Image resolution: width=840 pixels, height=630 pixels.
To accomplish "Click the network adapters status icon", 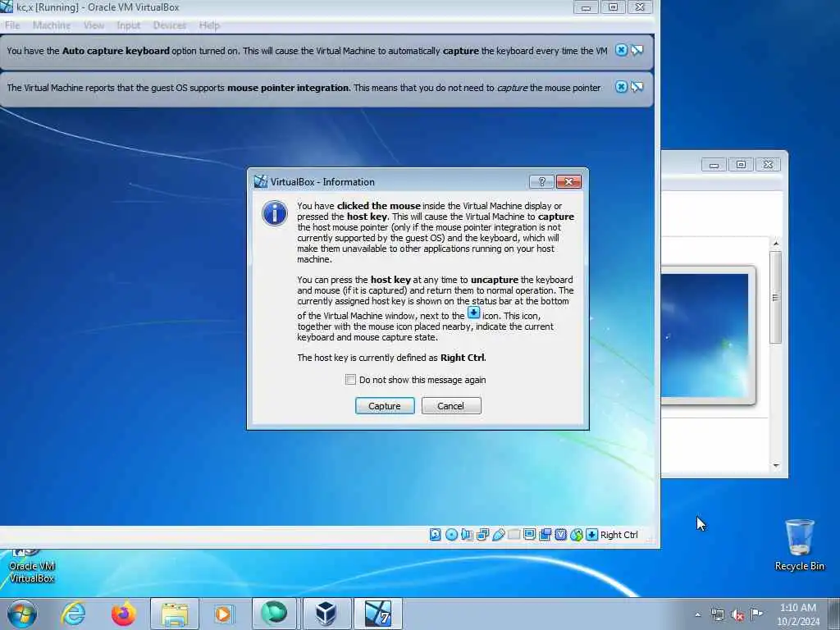I will (482, 535).
